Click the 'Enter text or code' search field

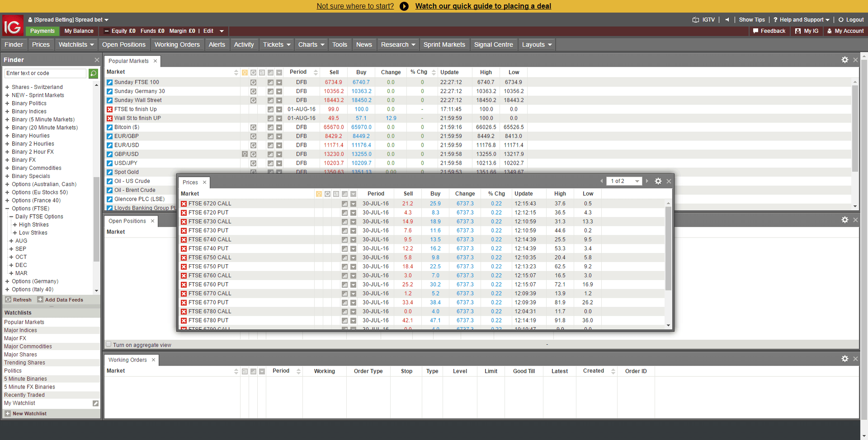(45, 73)
